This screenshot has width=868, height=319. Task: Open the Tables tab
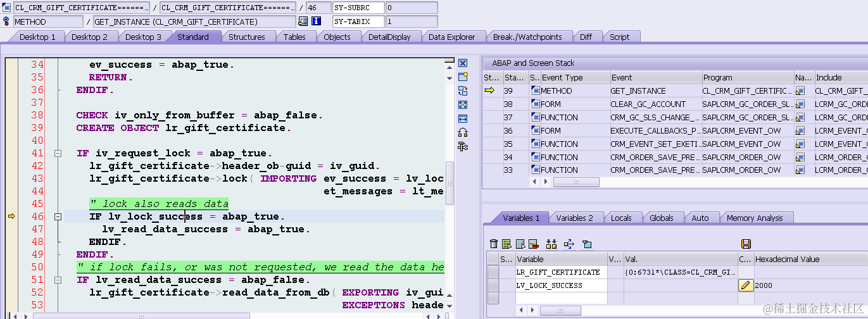click(294, 37)
